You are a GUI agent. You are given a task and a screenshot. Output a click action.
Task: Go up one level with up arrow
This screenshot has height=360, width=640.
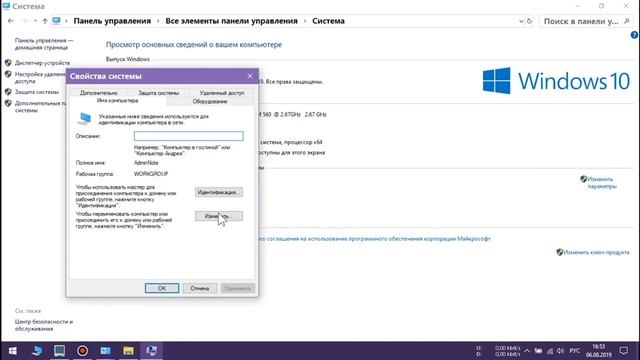click(x=44, y=21)
